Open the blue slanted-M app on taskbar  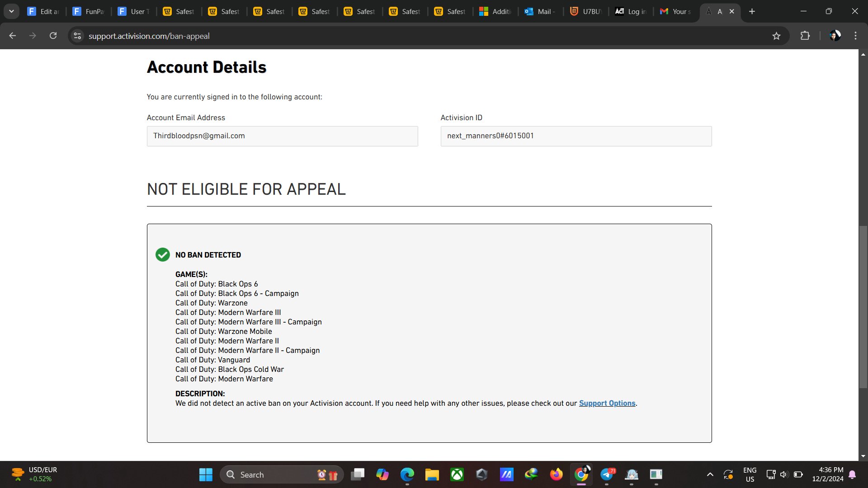pyautogui.click(x=507, y=474)
